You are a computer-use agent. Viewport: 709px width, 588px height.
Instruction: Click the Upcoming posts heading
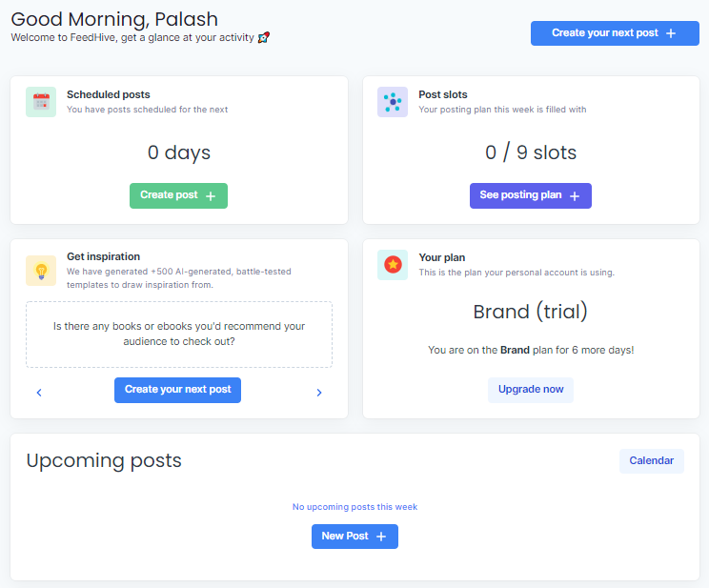[104, 461]
